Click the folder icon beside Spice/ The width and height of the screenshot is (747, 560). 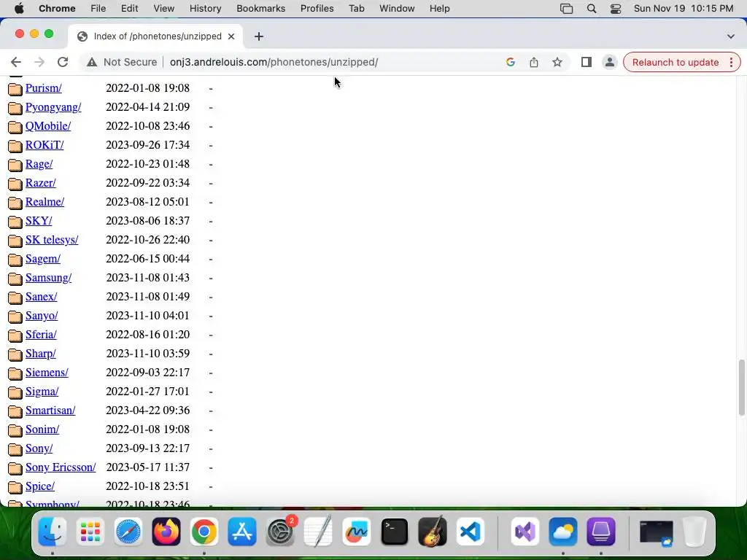click(15, 486)
